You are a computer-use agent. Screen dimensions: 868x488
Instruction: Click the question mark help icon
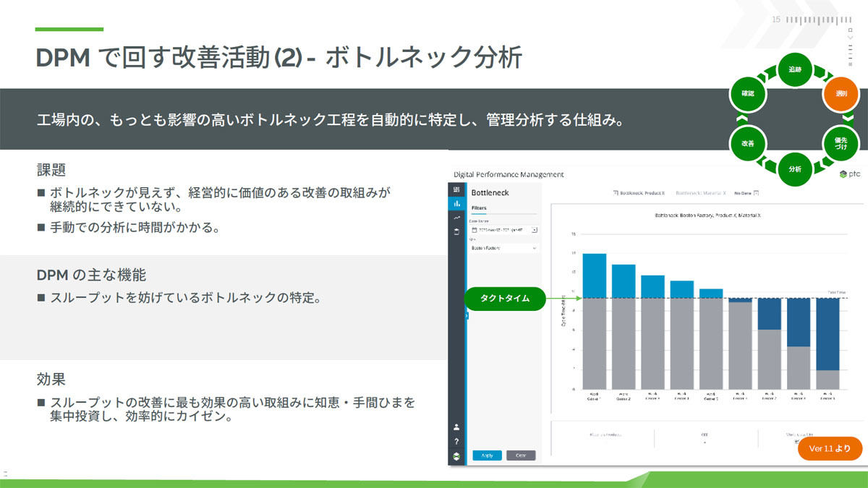coord(456,441)
